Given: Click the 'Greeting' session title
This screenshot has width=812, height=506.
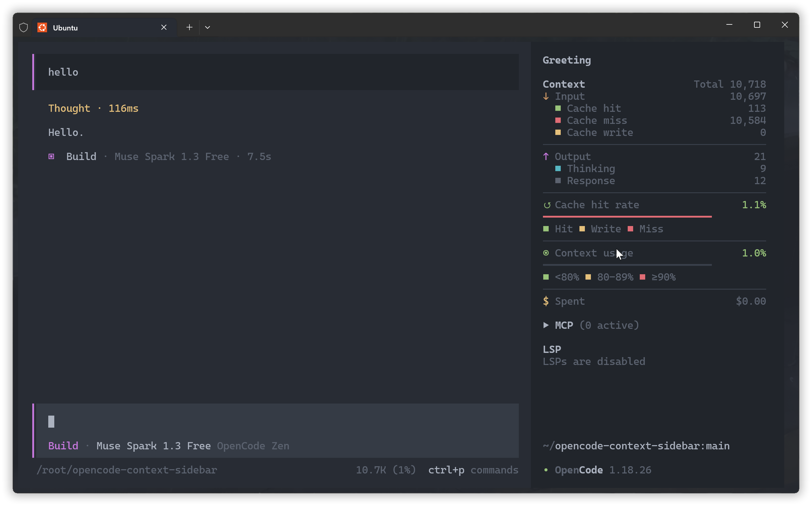Looking at the screenshot, I should tap(567, 60).
